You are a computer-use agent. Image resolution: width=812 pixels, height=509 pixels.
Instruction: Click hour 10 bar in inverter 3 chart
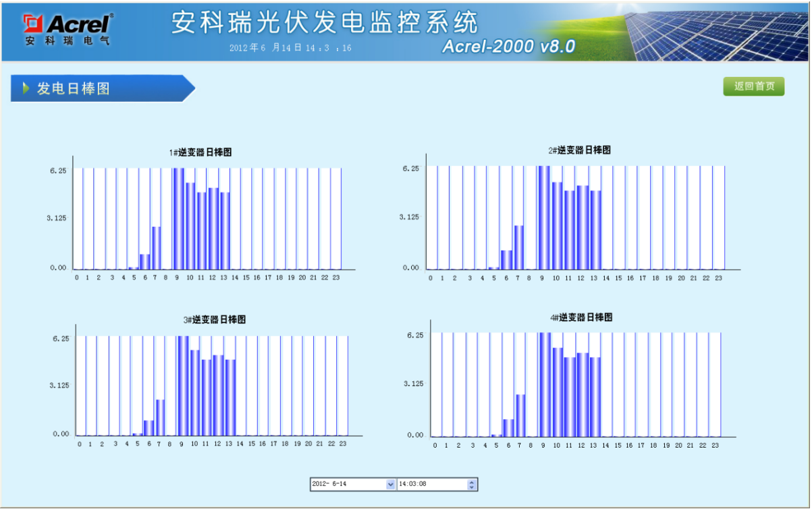pos(195,392)
